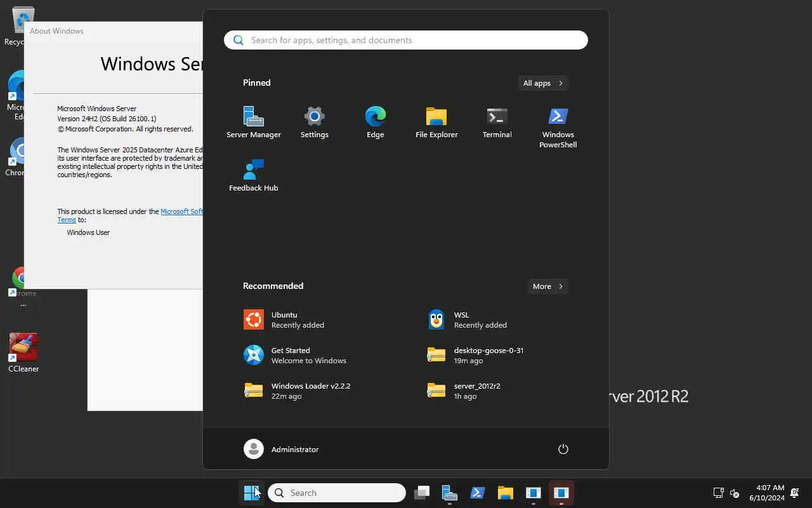Click 'Windows User' text in About Windows

tap(88, 232)
